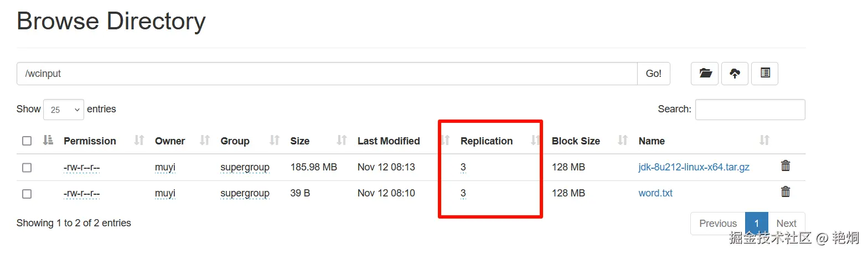Sort entries by Size column arrows
The image size is (868, 254).
[x=342, y=141]
